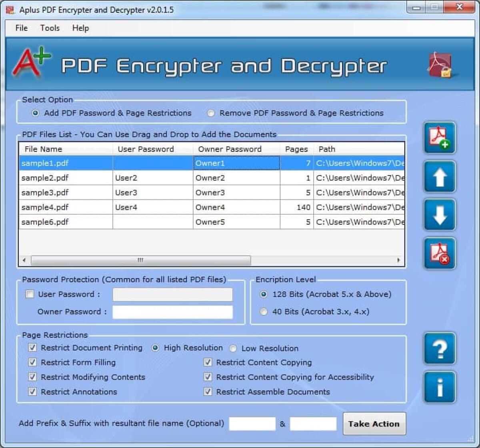
Task: Click the Acrobat logo in the top-right banner
Action: (441, 65)
